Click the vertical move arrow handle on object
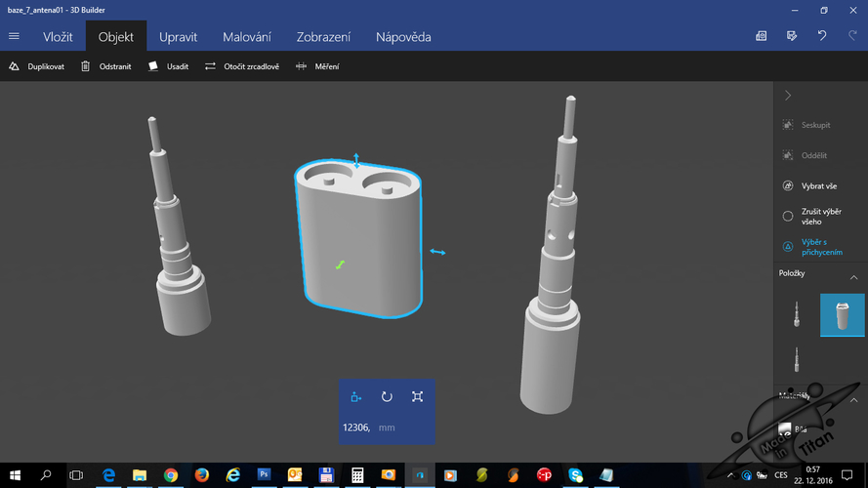 pos(356,160)
